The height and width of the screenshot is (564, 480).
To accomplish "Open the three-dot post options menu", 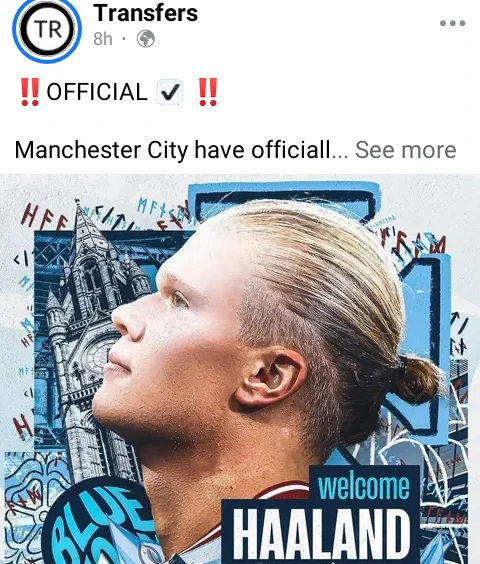I will tap(452, 23).
